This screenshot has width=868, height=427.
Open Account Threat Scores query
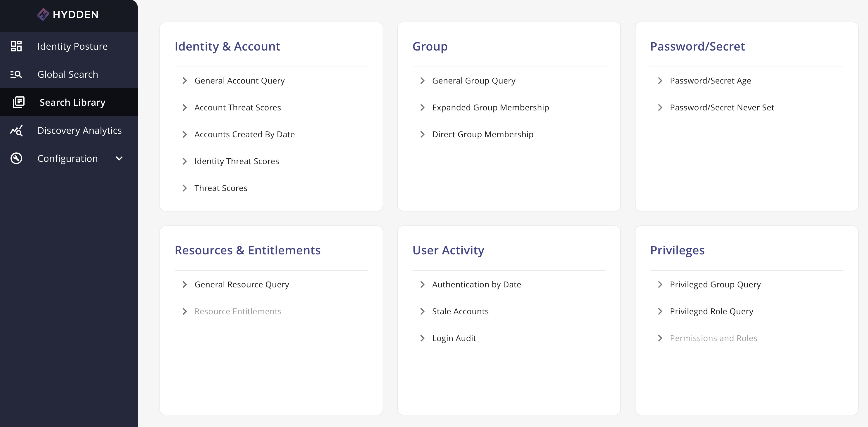[x=237, y=107]
